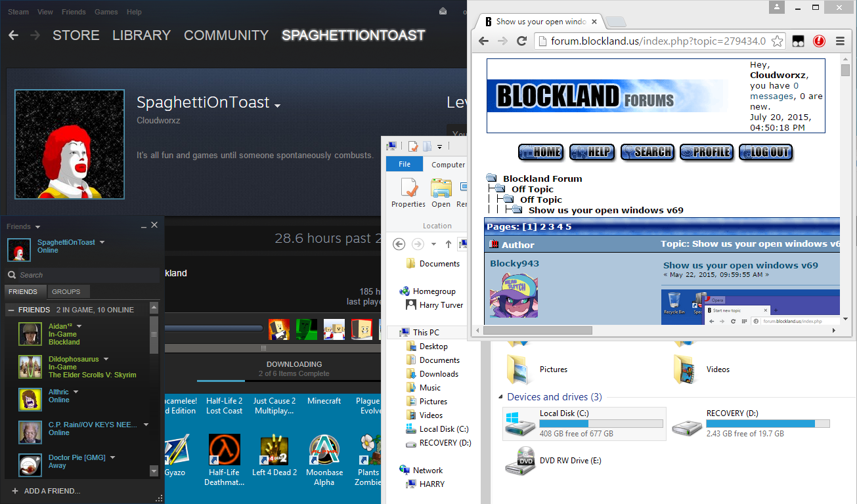The image size is (857, 504).
Task: Open status dropdown beside SpaghettiOnToast in Friends
Action: pyautogui.click(x=102, y=242)
